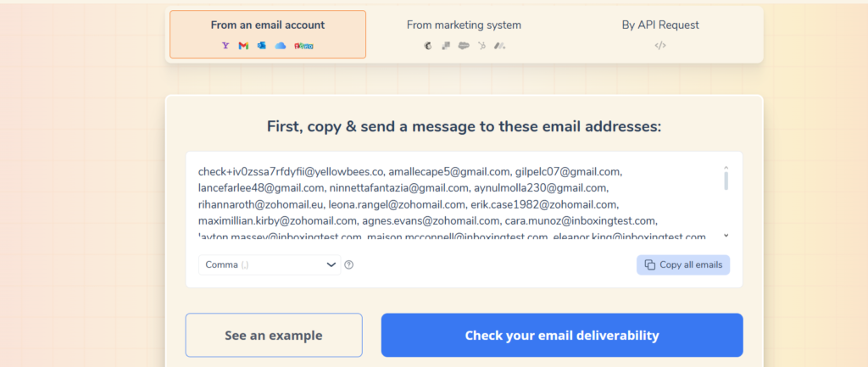Image resolution: width=868 pixels, height=367 pixels.
Task: Click the iCloud cloud icon
Action: pyautogui.click(x=281, y=46)
